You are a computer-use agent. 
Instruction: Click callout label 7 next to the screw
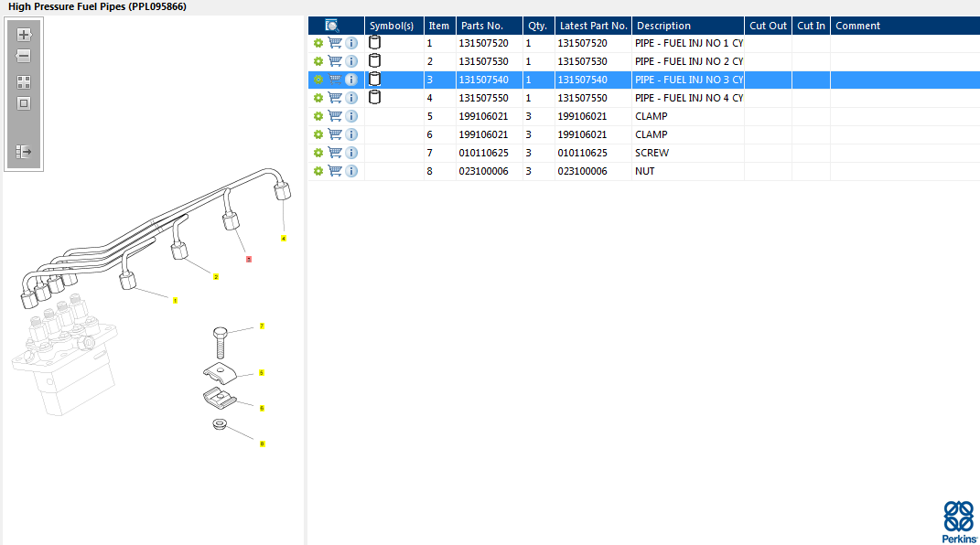[262, 326]
